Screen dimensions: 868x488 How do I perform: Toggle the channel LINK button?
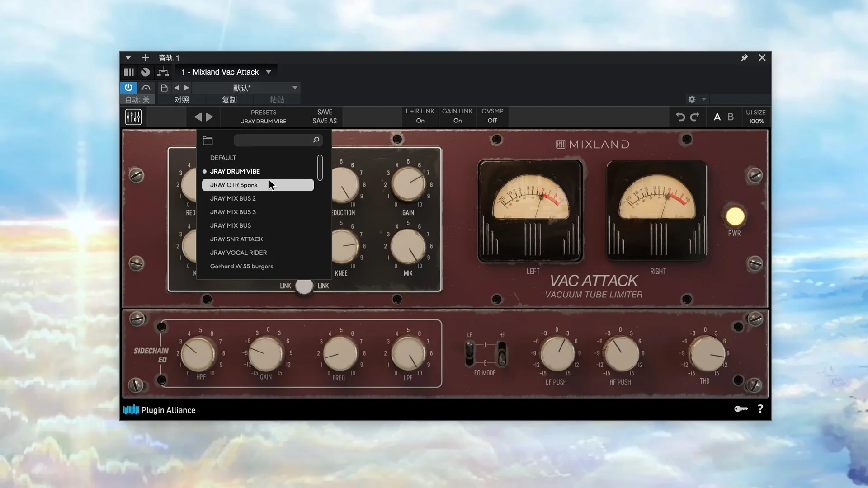304,286
